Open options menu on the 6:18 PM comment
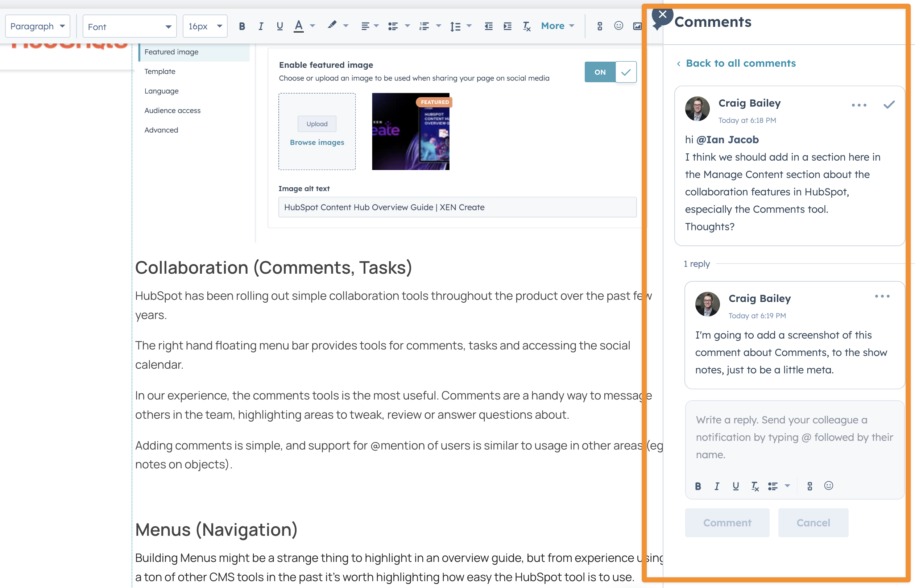The width and height of the screenshot is (915, 588). pos(859,105)
